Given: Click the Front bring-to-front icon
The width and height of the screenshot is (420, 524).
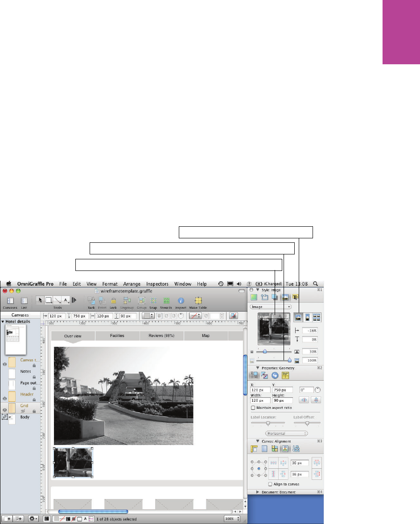Looking at the screenshot, I should click(102, 300).
